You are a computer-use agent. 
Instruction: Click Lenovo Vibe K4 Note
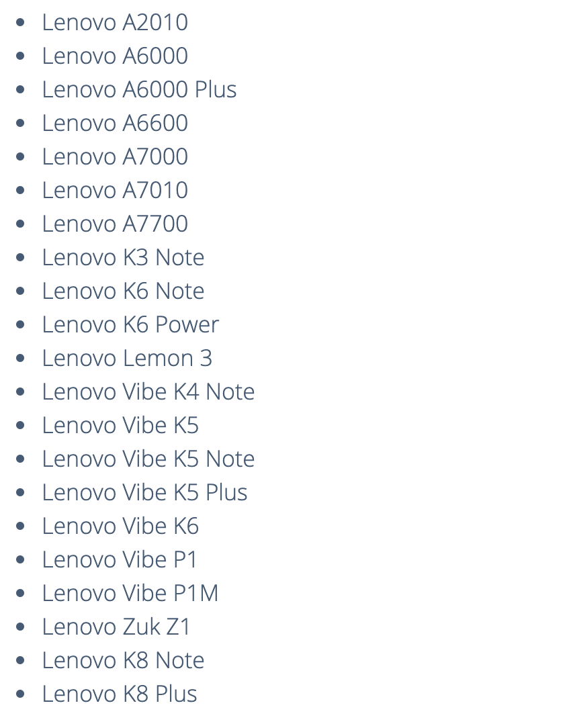click(148, 392)
